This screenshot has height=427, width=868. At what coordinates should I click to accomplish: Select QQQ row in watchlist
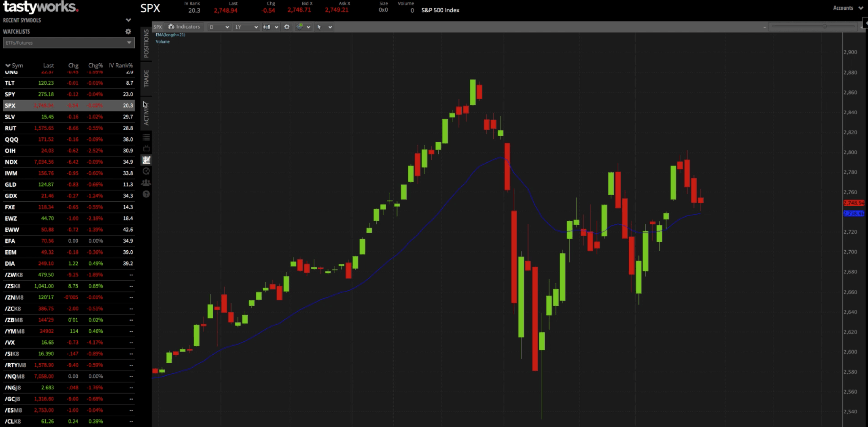coord(69,139)
